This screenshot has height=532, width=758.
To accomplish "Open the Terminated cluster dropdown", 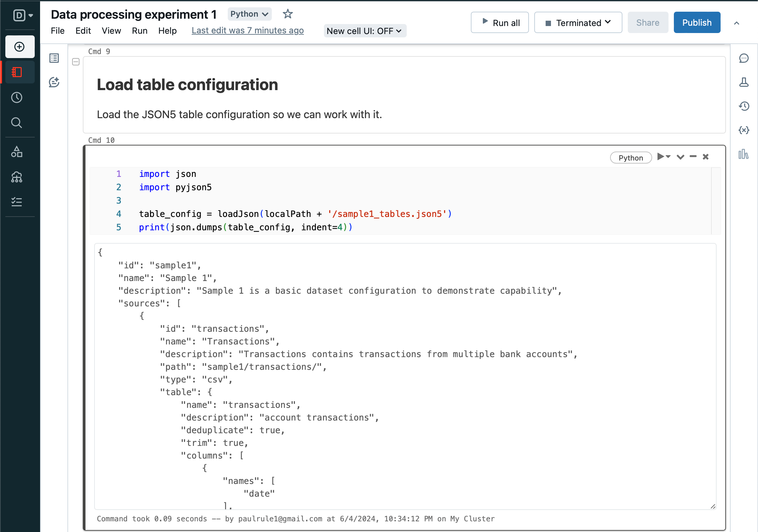I will coord(578,23).
